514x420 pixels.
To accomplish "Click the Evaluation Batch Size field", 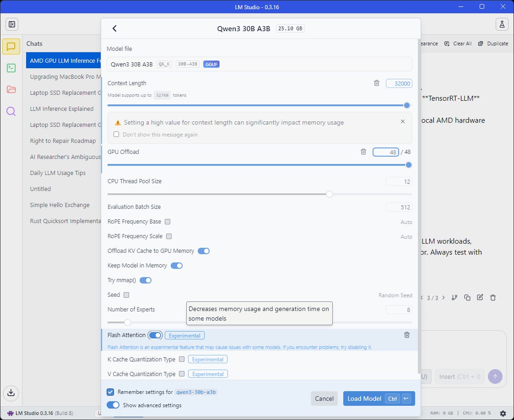I will pyautogui.click(x=399, y=207).
